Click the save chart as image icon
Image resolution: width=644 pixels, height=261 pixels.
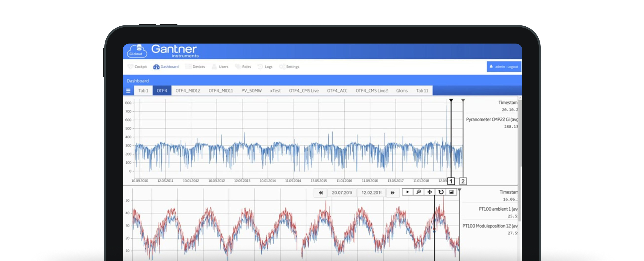pos(451,192)
